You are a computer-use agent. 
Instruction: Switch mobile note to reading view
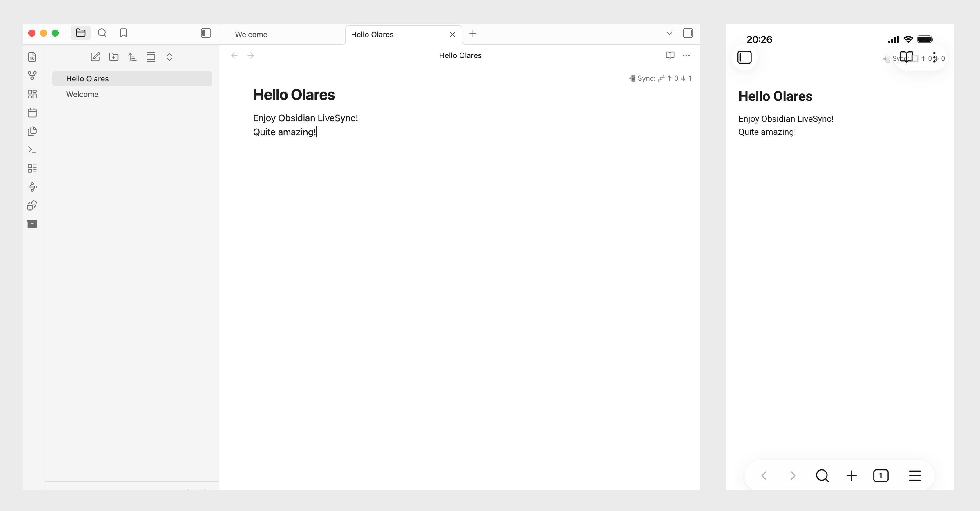(x=906, y=57)
